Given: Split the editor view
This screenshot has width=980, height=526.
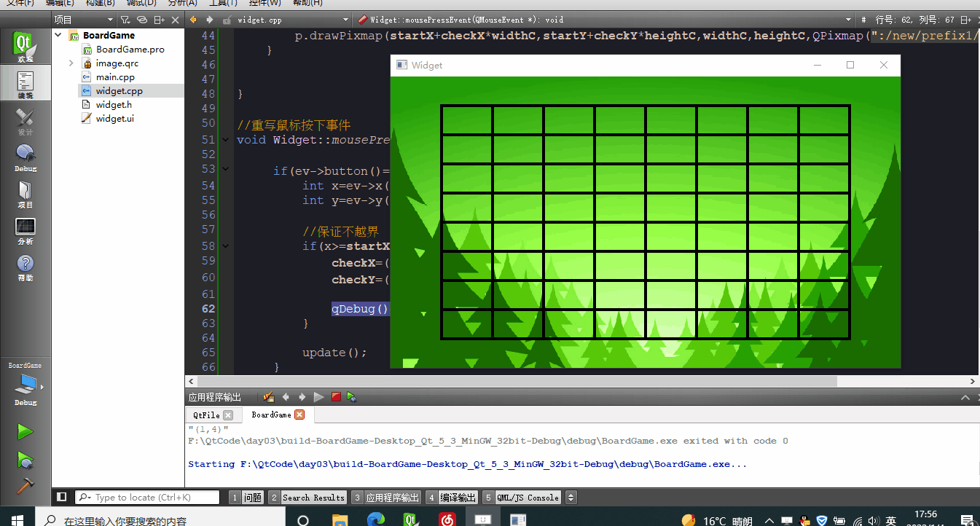Looking at the screenshot, I should pos(965,20).
